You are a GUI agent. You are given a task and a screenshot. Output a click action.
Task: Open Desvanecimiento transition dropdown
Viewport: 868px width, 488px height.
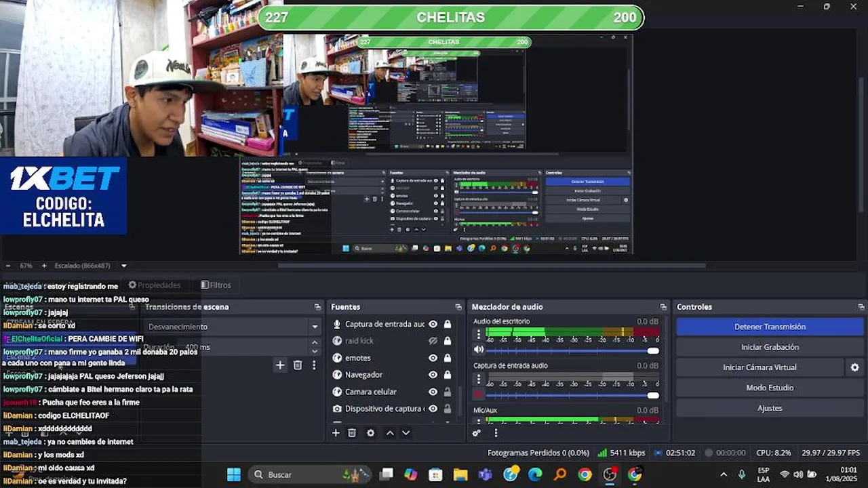click(233, 327)
